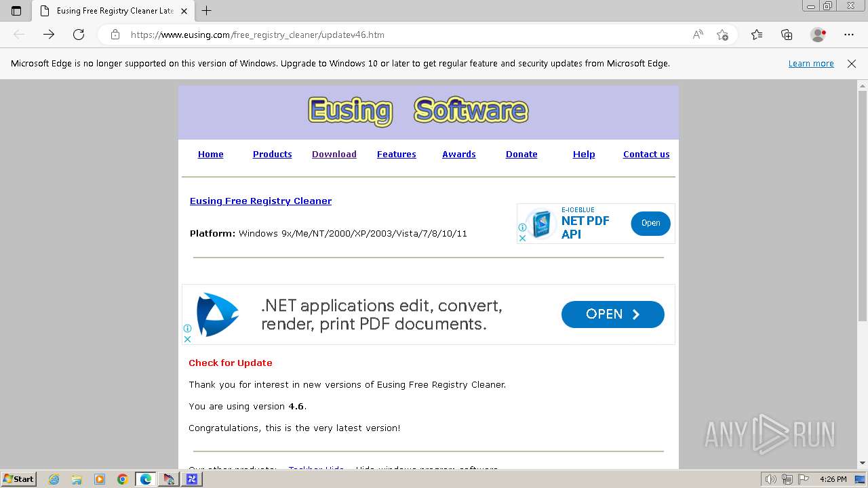
Task: Click the "Check for Update" heading text
Action: tap(231, 363)
